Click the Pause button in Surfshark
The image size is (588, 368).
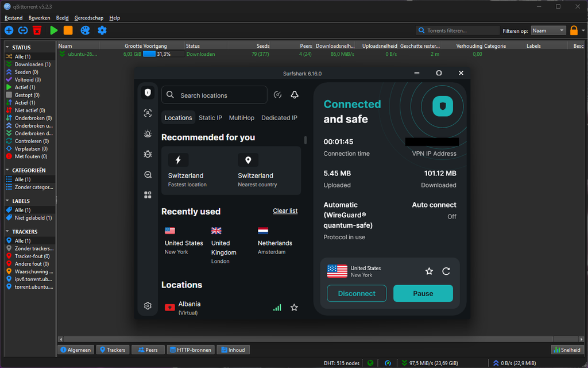pyautogui.click(x=423, y=293)
